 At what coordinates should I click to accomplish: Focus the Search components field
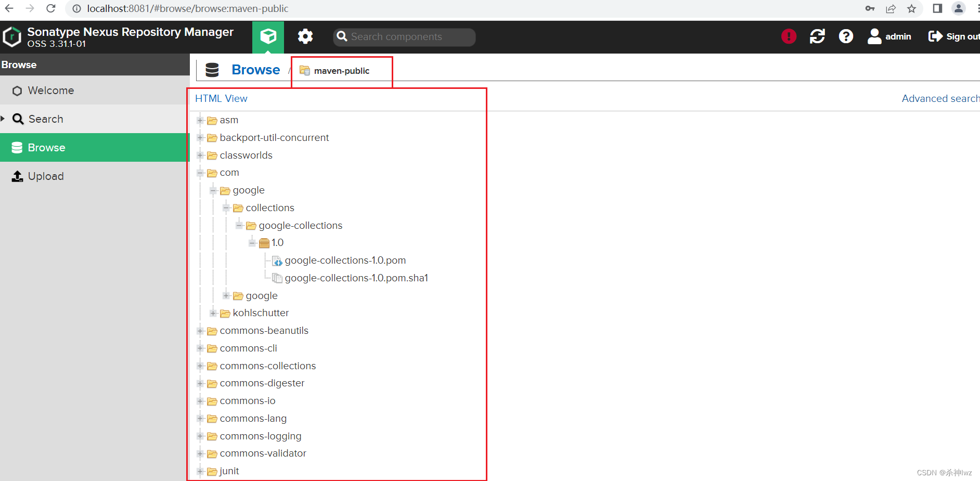pyautogui.click(x=404, y=37)
